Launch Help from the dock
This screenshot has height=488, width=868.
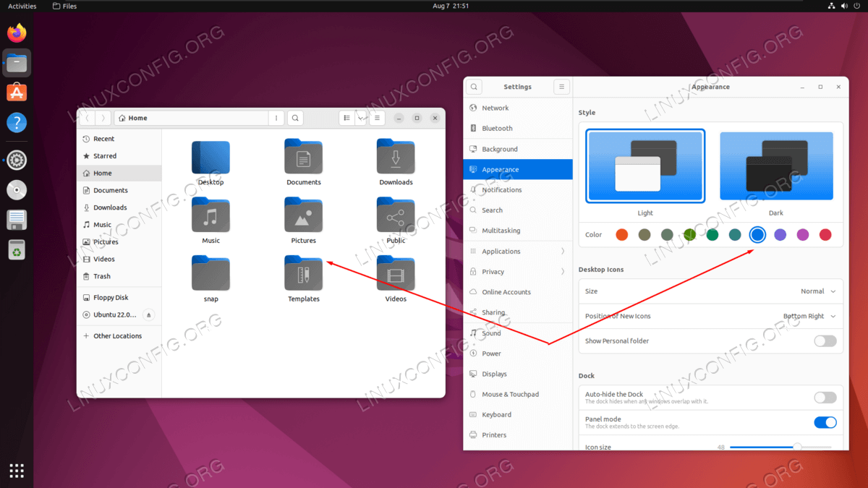click(17, 122)
